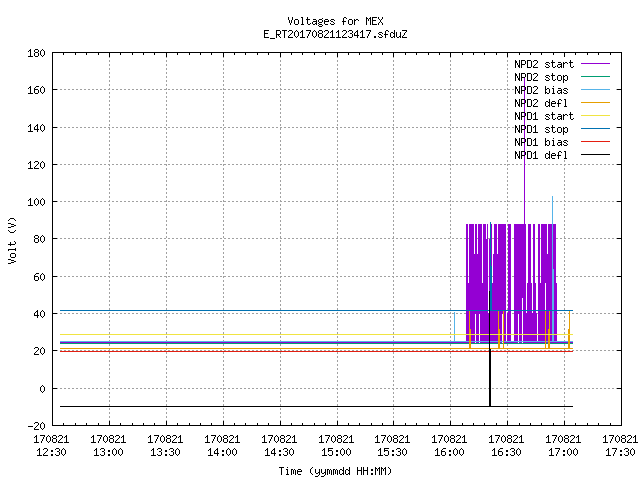Select the 'NPD2 defl' legend label
This screenshot has height=480, width=640.
point(541,103)
